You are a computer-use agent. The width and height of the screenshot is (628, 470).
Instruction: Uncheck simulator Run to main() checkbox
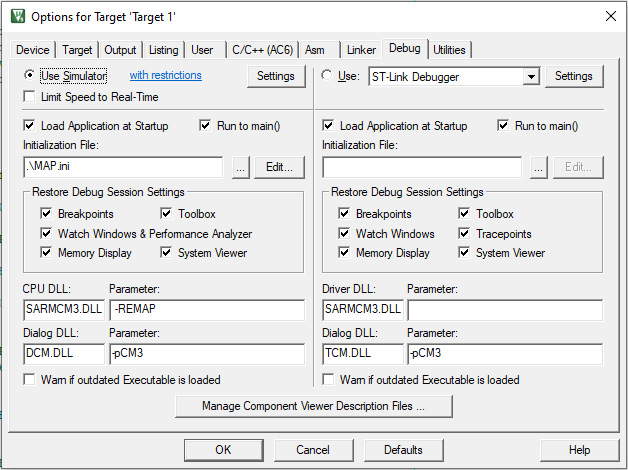[207, 126]
